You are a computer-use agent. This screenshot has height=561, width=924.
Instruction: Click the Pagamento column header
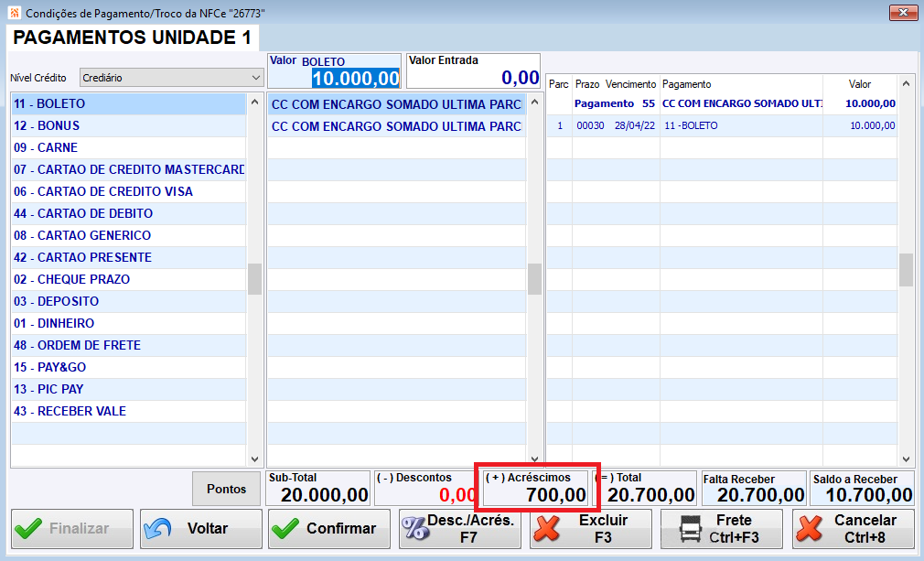(686, 84)
